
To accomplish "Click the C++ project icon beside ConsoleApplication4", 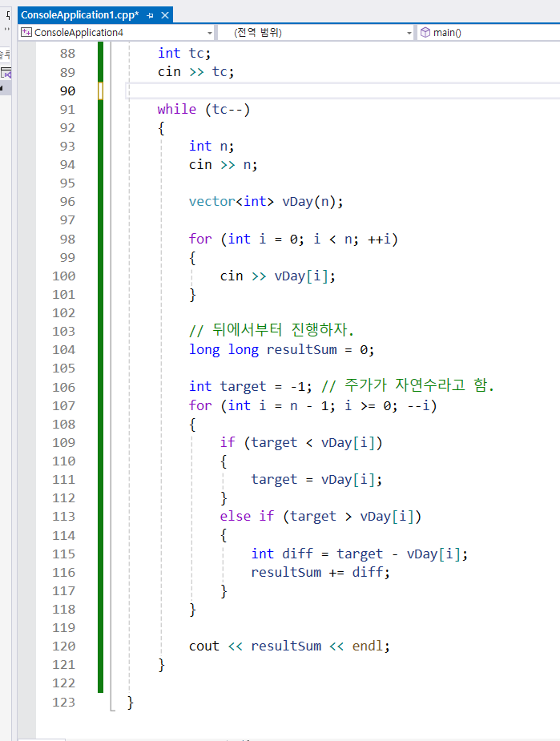I will pos(27,33).
